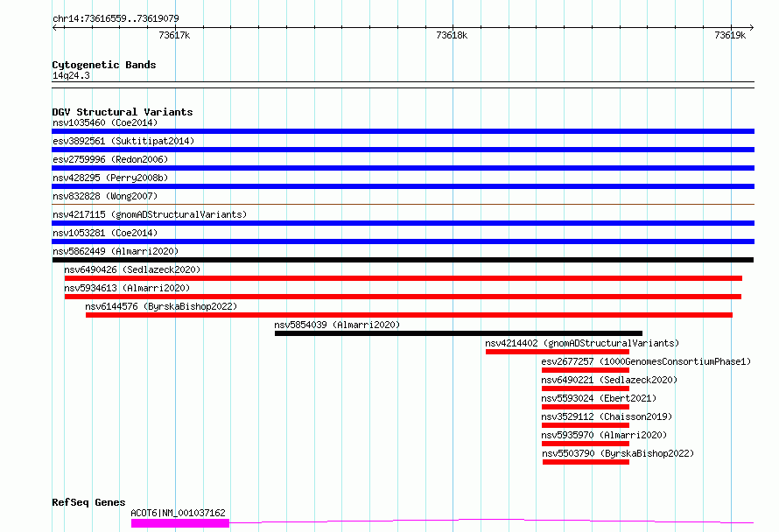Open nsv832828 (Wong2007) variant
The image size is (779, 532).
click(x=105, y=196)
